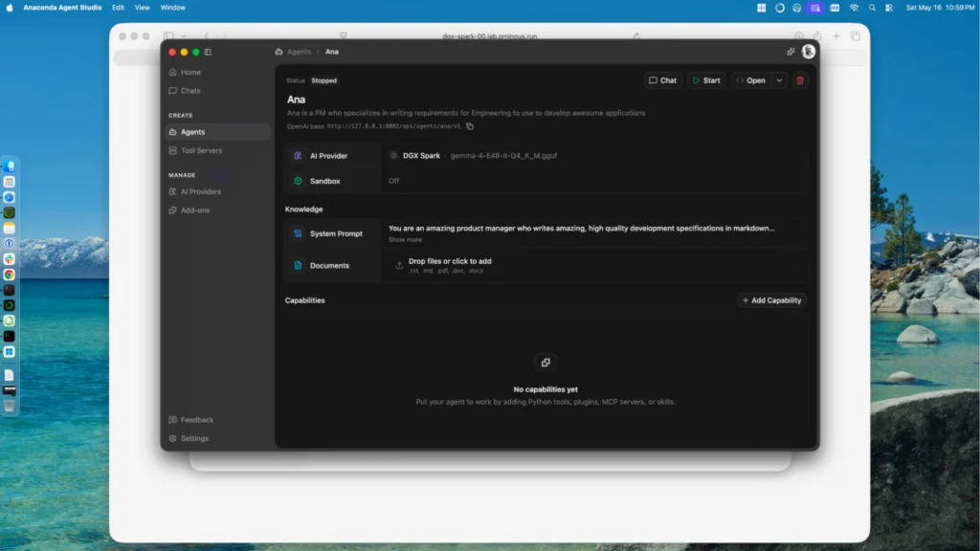Click the Wi-Fi menu bar icon

(854, 8)
